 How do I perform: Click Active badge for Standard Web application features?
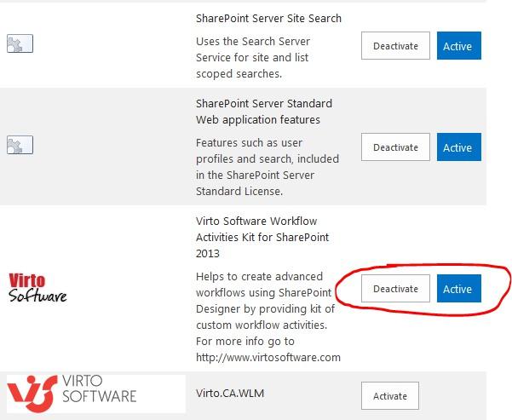point(459,147)
